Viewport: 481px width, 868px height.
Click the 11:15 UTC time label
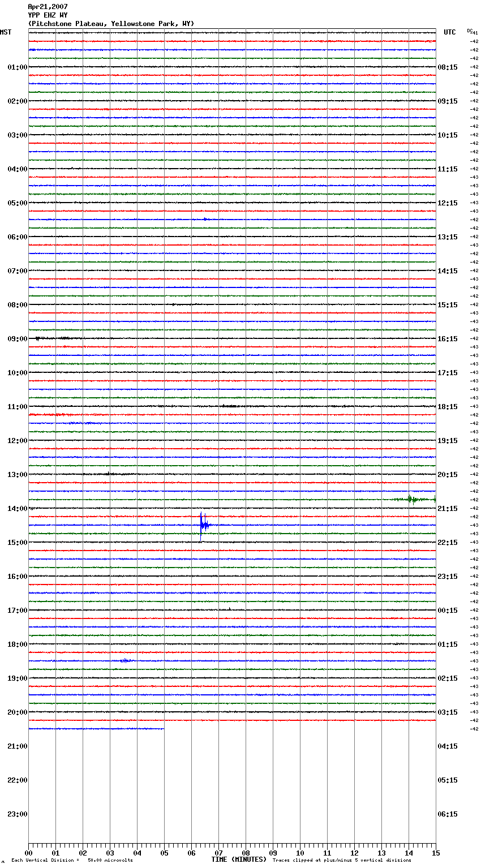click(x=448, y=169)
